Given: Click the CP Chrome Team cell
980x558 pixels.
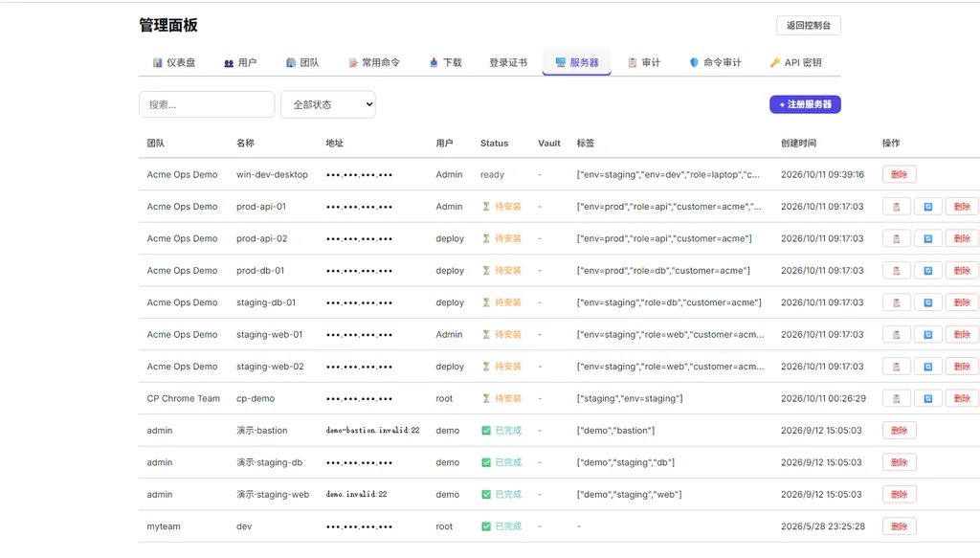Looking at the screenshot, I should tap(183, 398).
